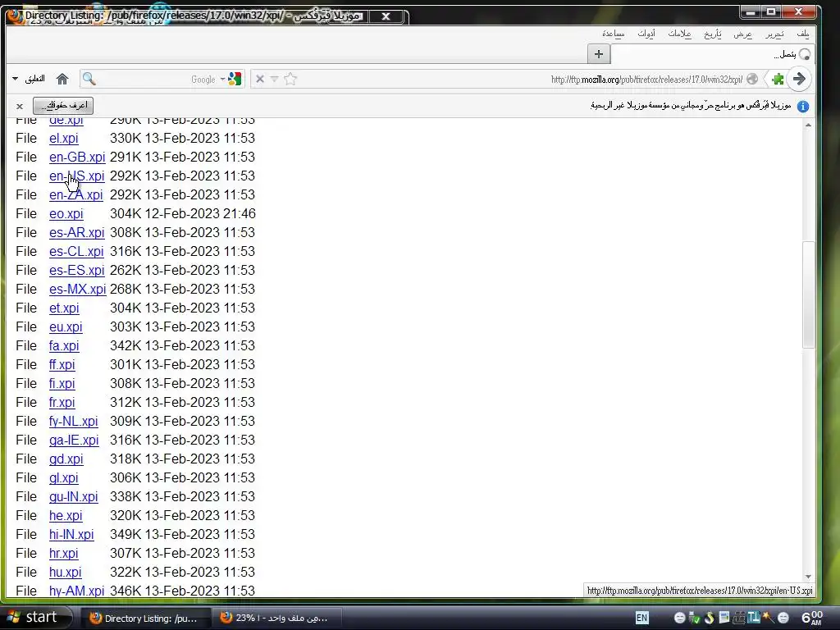Dismiss the notification bar with its X

(x=20, y=106)
